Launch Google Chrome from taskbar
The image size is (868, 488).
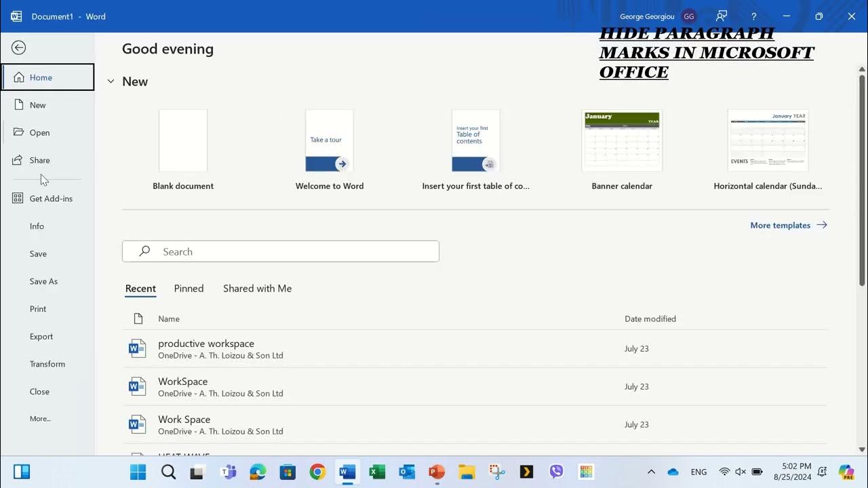[x=317, y=472]
